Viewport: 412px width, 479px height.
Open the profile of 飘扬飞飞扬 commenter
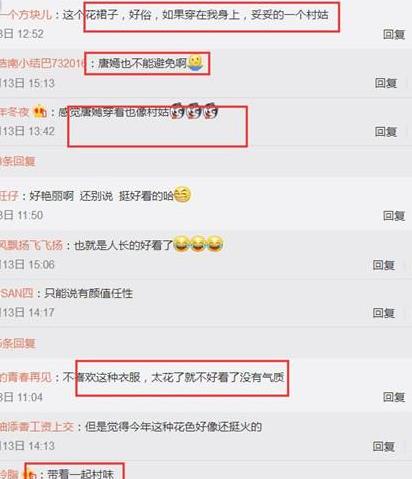pyautogui.click(x=31, y=246)
